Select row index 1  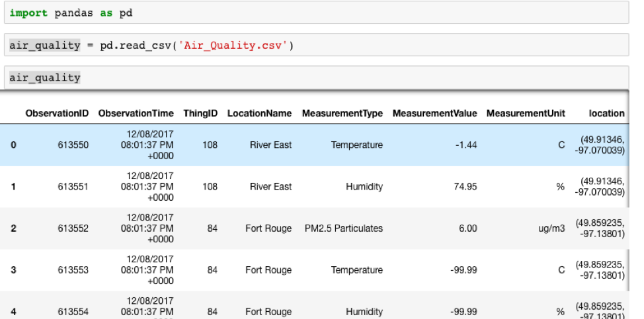pos(13,186)
